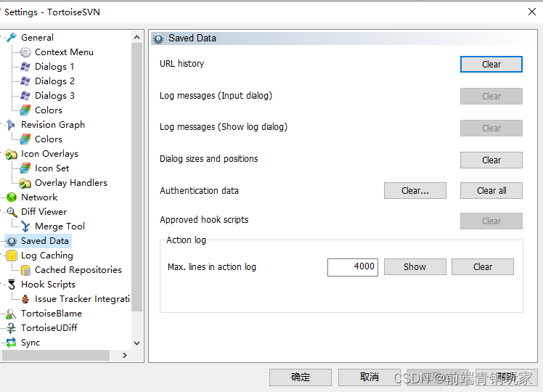Open Icon Set settings
Image resolution: width=543 pixels, height=392 pixels.
[52, 168]
